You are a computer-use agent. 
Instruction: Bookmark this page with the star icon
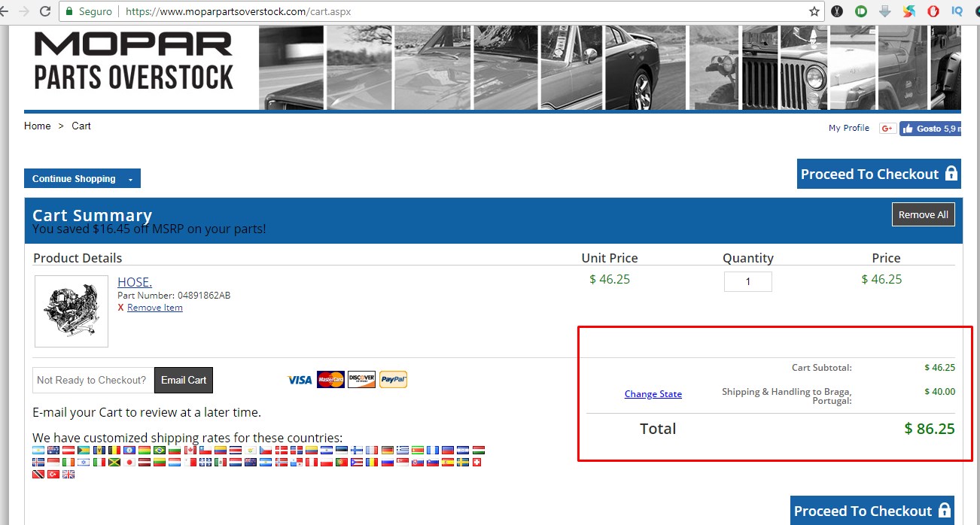(814, 11)
